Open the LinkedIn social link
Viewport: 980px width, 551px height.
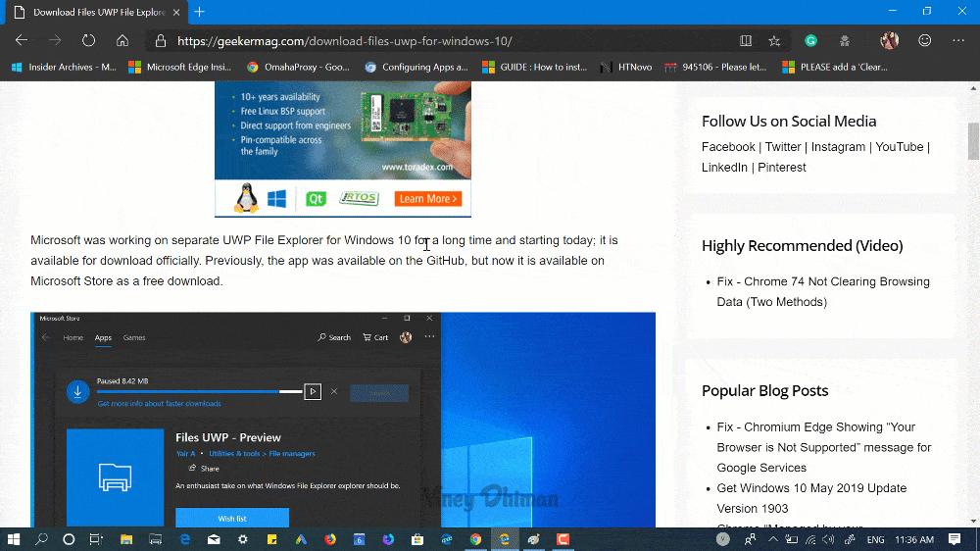coord(724,168)
